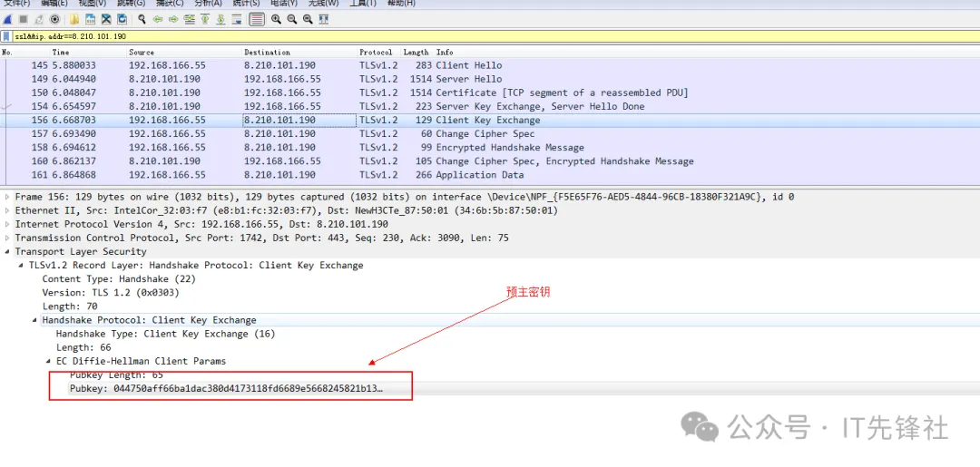
Task: Zoom out main window text
Action: [292, 19]
